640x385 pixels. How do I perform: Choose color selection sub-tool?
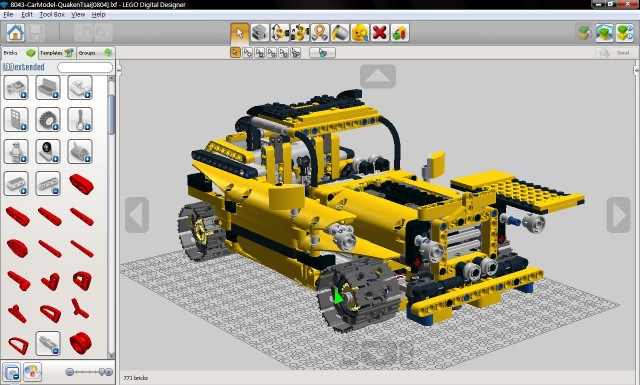click(271, 53)
